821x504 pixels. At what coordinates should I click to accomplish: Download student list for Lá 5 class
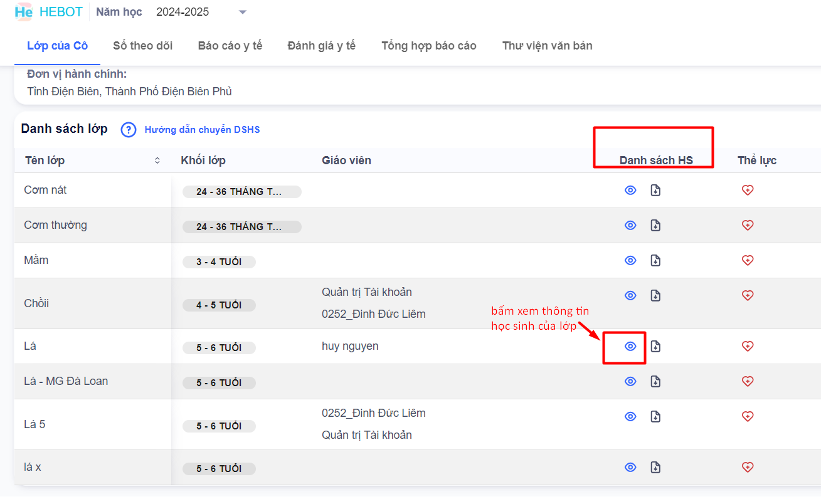pyautogui.click(x=655, y=417)
